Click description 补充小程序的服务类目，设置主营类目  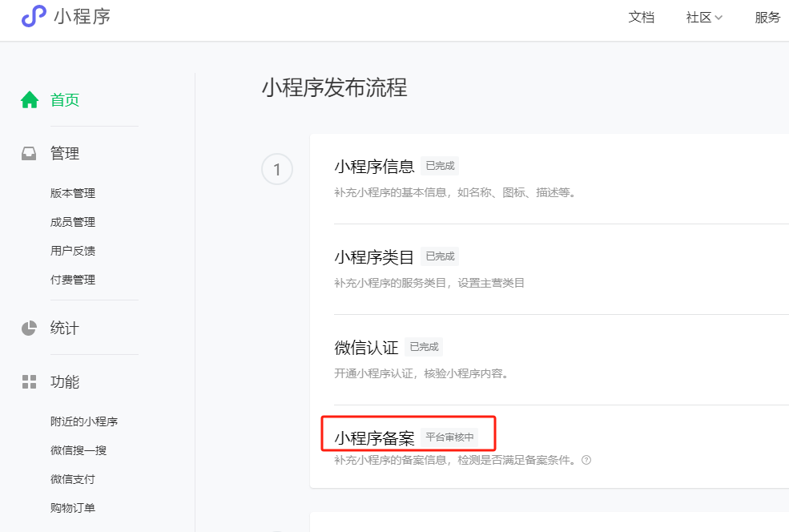(429, 284)
